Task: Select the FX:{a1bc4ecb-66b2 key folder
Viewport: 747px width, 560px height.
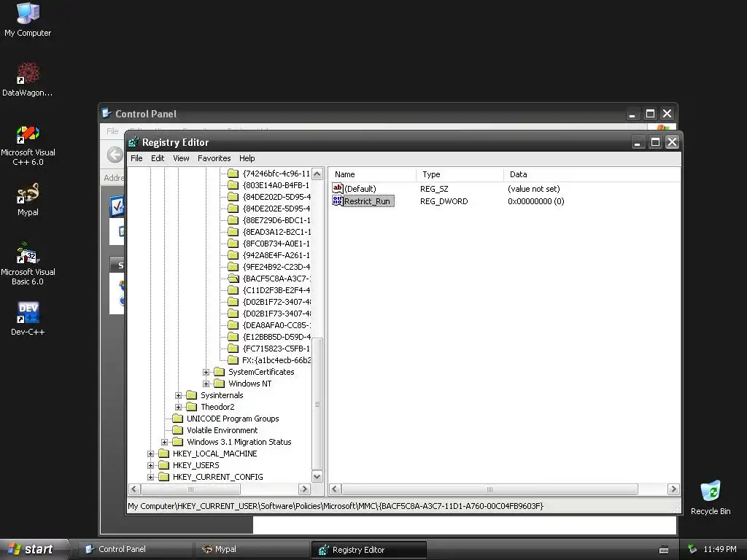Action: 233,360
